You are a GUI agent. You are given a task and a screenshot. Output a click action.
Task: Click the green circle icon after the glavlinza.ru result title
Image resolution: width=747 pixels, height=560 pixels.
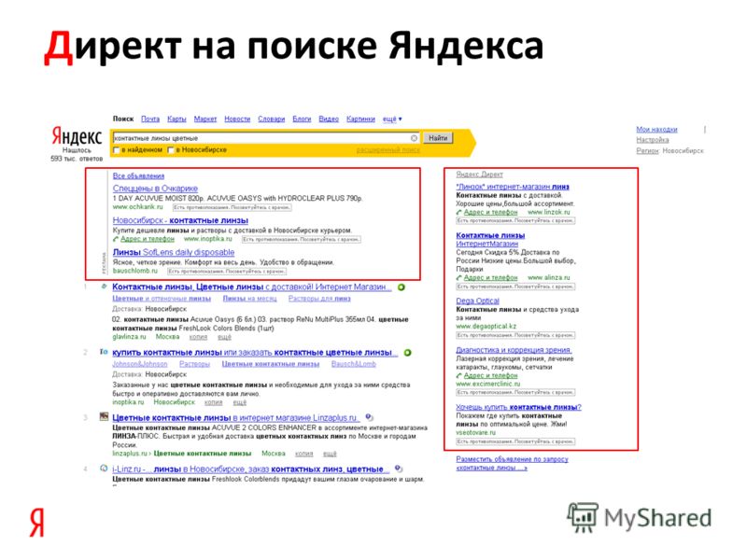[402, 287]
